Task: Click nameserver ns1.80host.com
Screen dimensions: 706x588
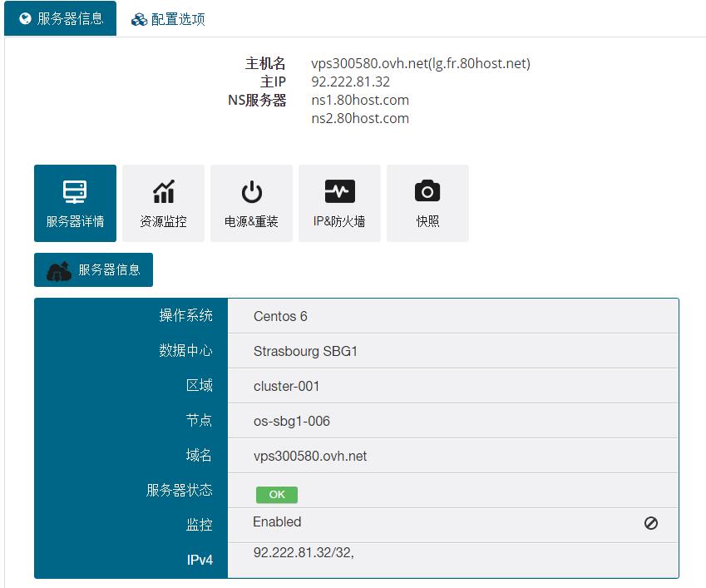Action: point(360,100)
